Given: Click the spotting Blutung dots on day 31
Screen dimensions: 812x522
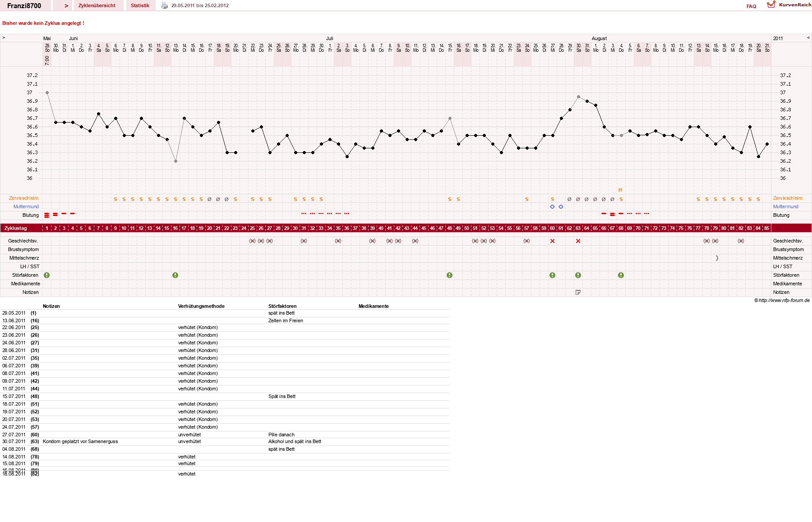Looking at the screenshot, I should tap(304, 213).
